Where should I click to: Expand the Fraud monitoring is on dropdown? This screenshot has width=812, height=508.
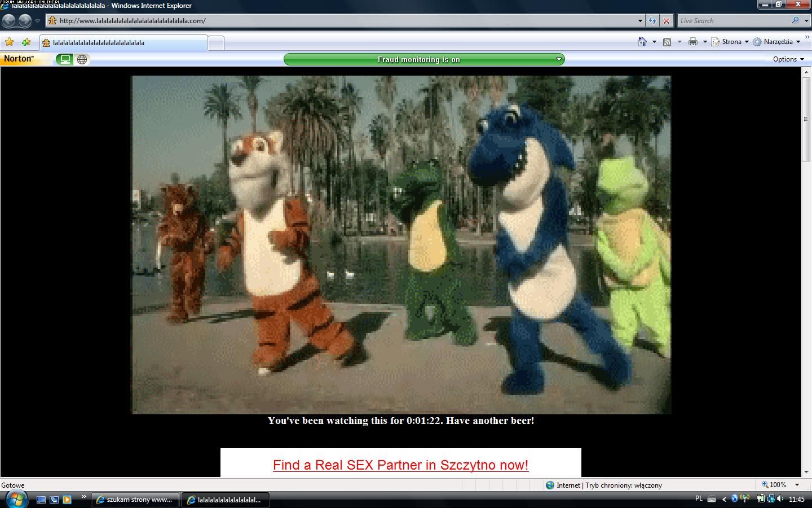pos(559,59)
